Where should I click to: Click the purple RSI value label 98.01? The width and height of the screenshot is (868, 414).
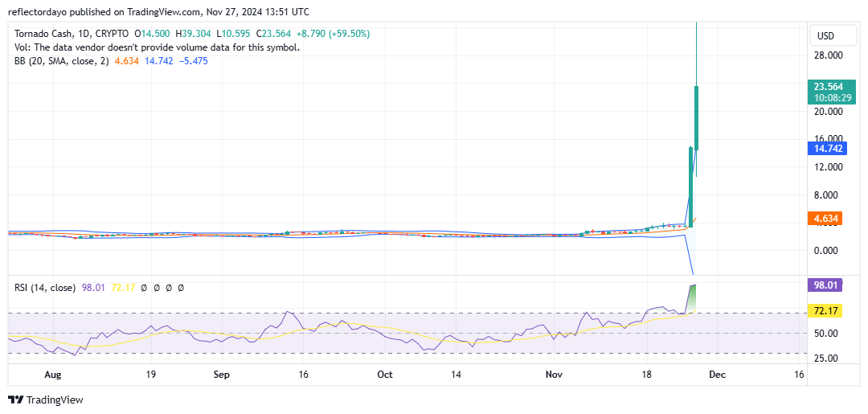[x=825, y=285]
